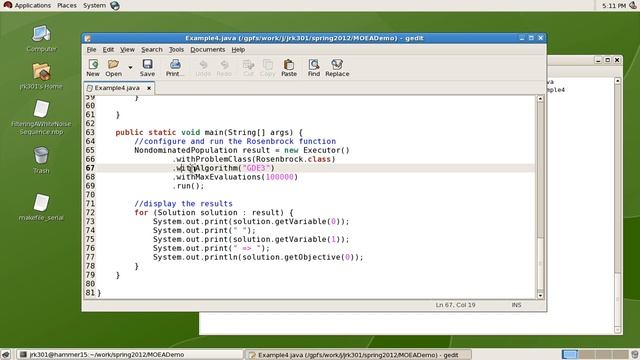This screenshot has width=640, height=360.
Task: Open the System menu in top panel
Action: tap(94, 5)
